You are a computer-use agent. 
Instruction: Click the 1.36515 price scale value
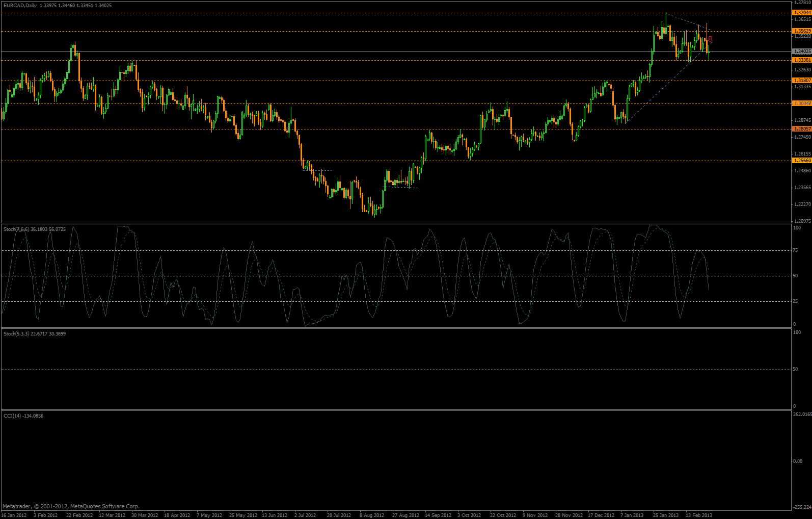click(x=802, y=19)
